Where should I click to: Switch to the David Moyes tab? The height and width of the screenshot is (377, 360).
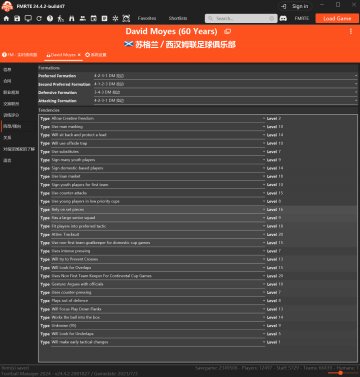(x=61, y=55)
